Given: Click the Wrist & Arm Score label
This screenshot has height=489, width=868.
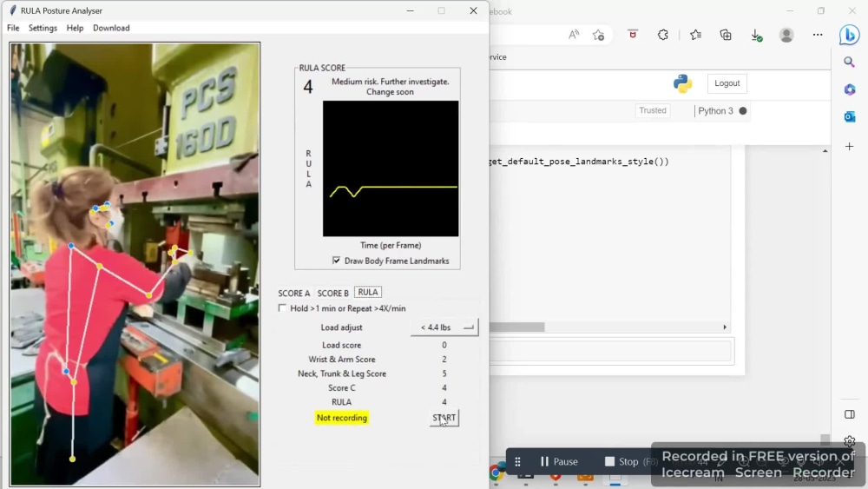Looking at the screenshot, I should pyautogui.click(x=341, y=359).
